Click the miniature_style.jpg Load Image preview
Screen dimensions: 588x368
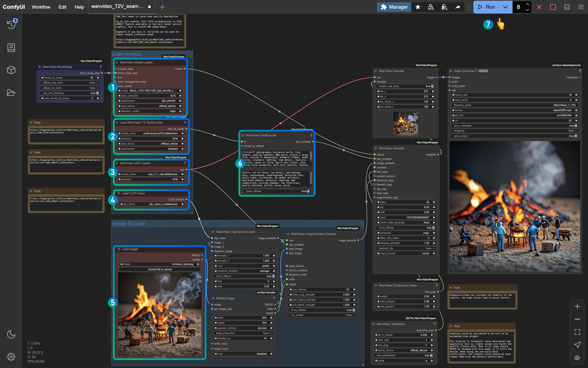tap(160, 314)
